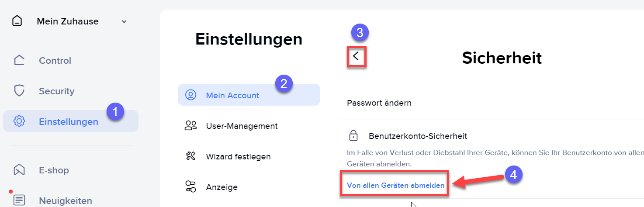The image size is (644, 207).
Task: Select the Mein Account settings tab
Action: point(249,95)
